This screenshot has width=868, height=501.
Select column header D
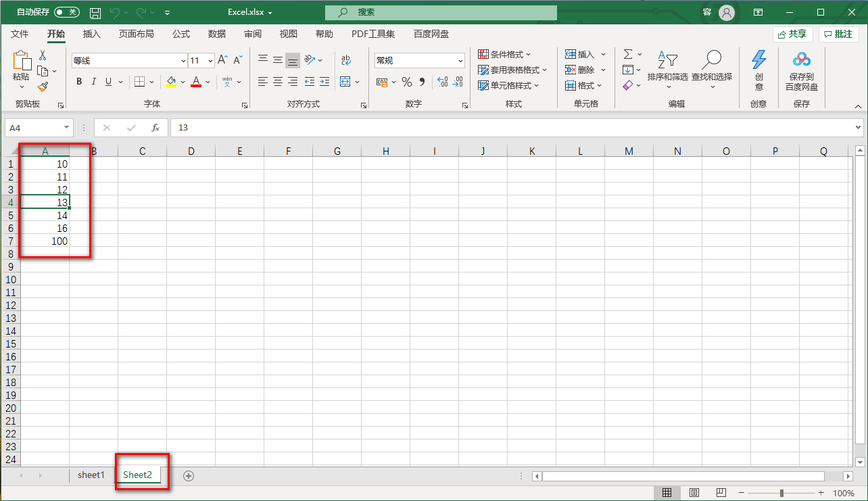191,151
